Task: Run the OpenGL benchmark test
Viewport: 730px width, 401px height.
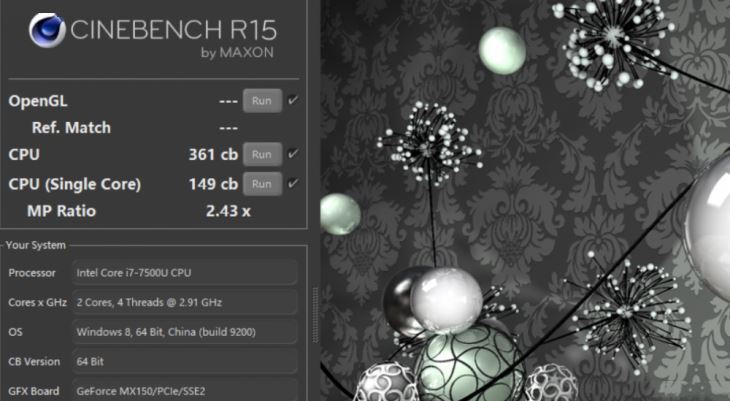Action: pyautogui.click(x=262, y=101)
